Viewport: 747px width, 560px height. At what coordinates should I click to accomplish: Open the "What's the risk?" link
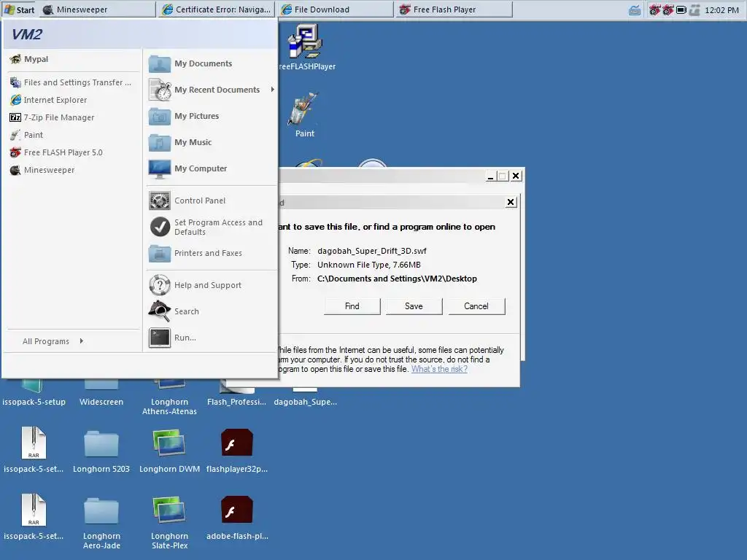click(439, 369)
